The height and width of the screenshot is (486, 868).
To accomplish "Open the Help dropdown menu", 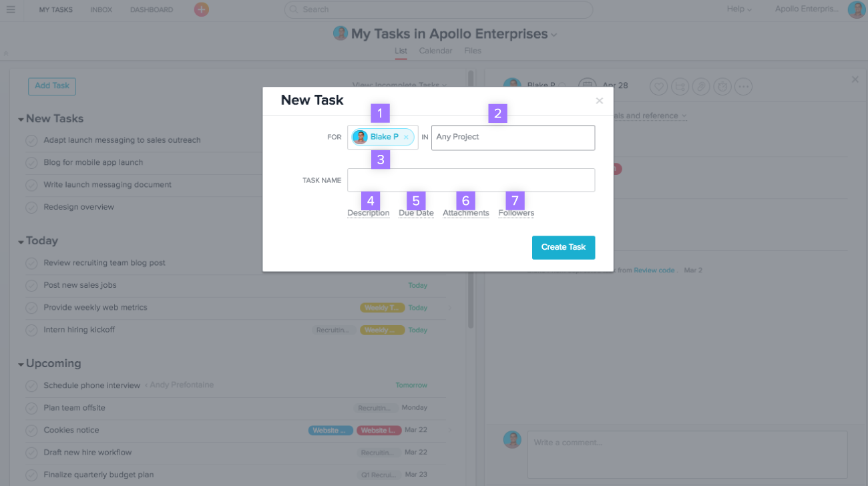I will click(739, 9).
